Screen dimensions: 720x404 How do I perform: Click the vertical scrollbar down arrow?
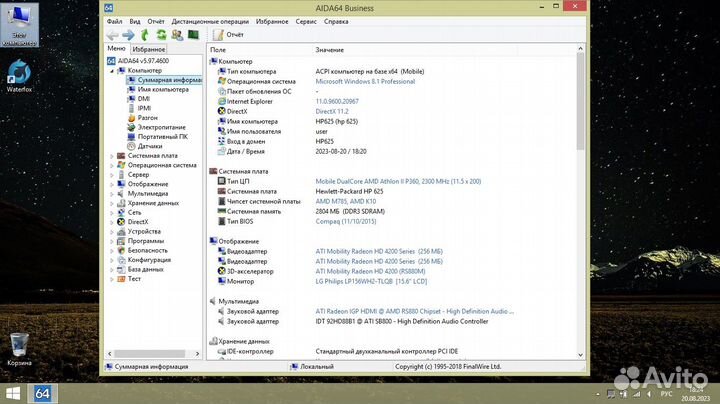(580, 355)
